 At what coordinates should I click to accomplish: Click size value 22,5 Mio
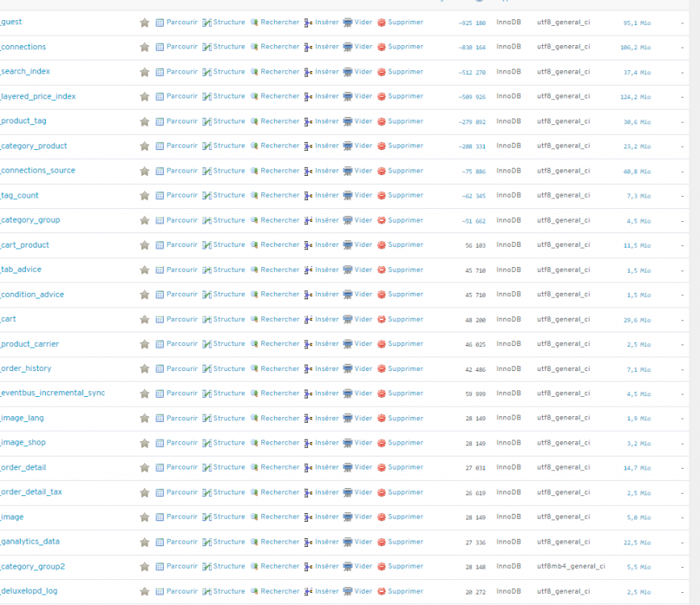[637, 543]
